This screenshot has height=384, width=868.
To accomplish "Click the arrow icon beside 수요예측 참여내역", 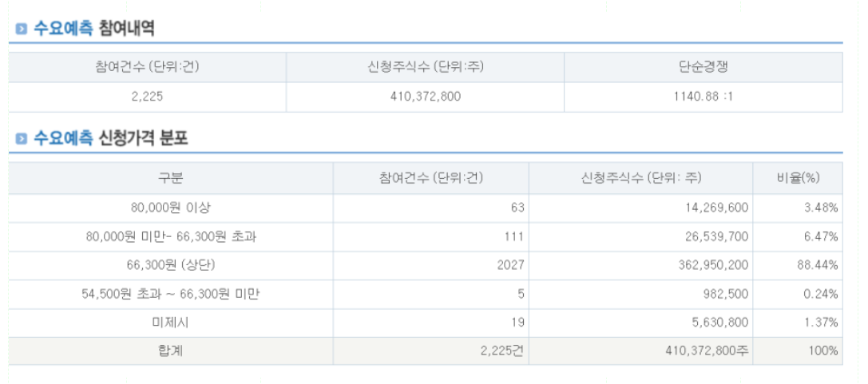I will point(22,29).
